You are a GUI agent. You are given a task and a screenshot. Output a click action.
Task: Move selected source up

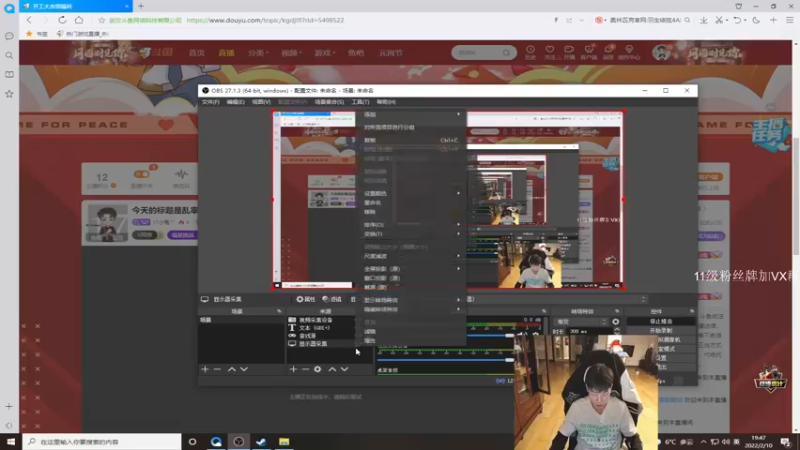tap(332, 369)
